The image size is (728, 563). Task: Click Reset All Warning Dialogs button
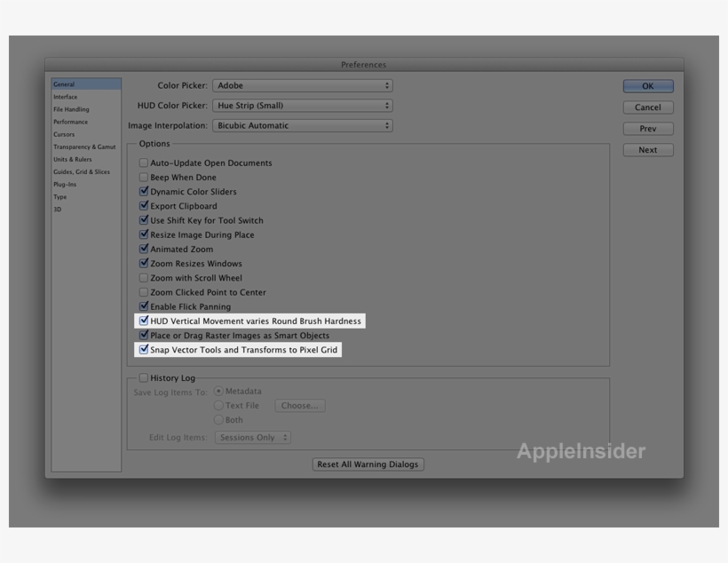[x=368, y=464]
